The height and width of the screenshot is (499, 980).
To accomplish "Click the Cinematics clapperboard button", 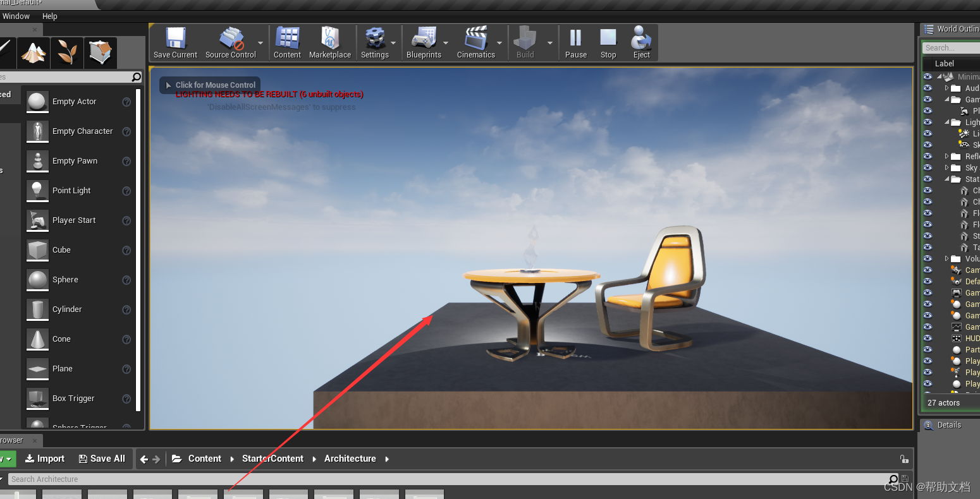I will click(476, 43).
